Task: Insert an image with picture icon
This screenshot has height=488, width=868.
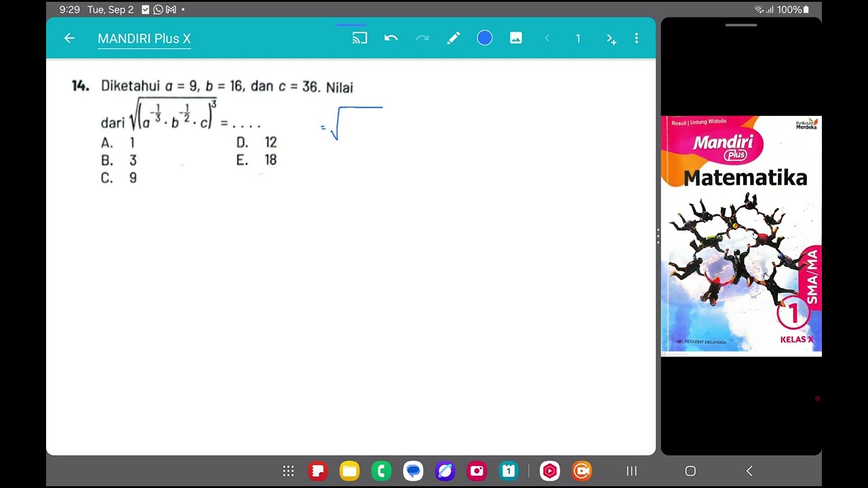Action: point(516,39)
